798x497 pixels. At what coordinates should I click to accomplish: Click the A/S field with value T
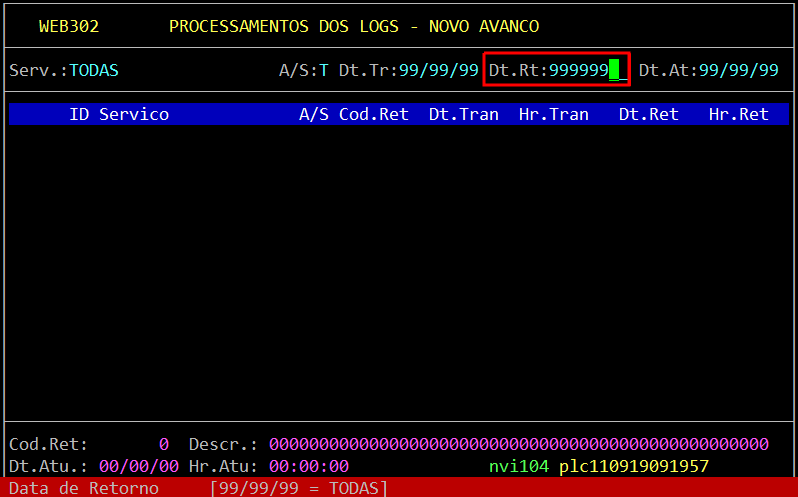tap(323, 70)
